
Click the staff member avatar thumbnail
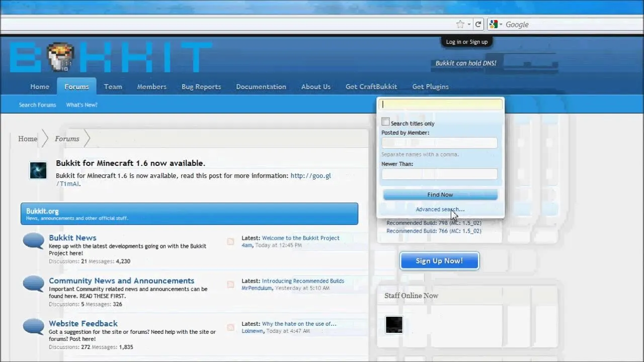tap(394, 324)
